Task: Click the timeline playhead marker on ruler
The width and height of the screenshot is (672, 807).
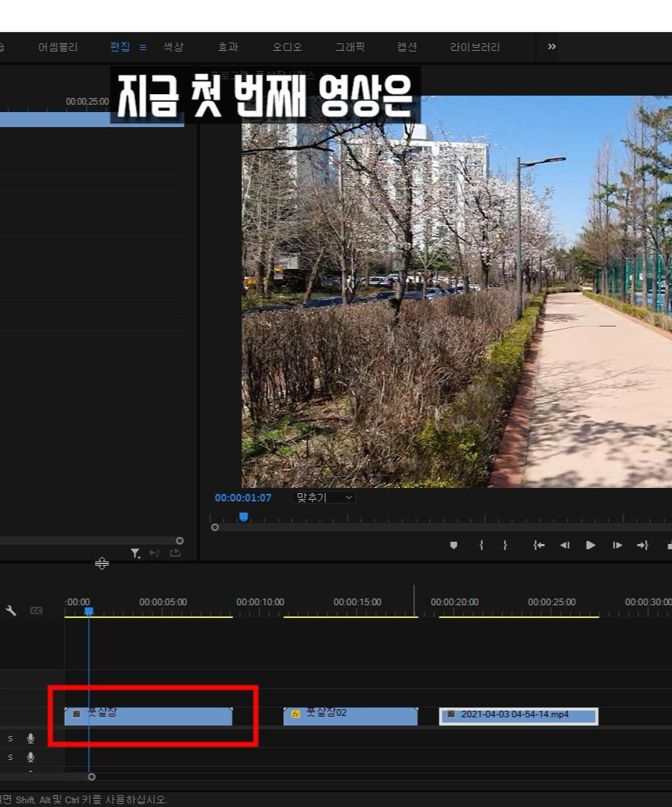Action: pos(88,611)
